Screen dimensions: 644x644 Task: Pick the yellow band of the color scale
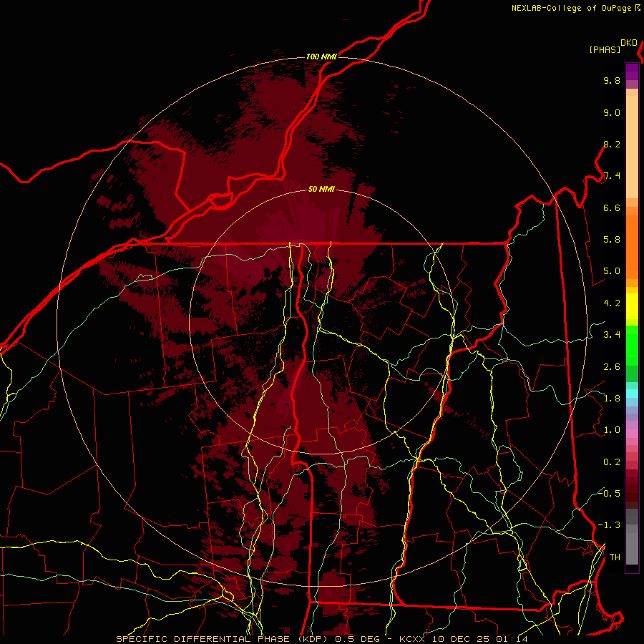[632, 306]
